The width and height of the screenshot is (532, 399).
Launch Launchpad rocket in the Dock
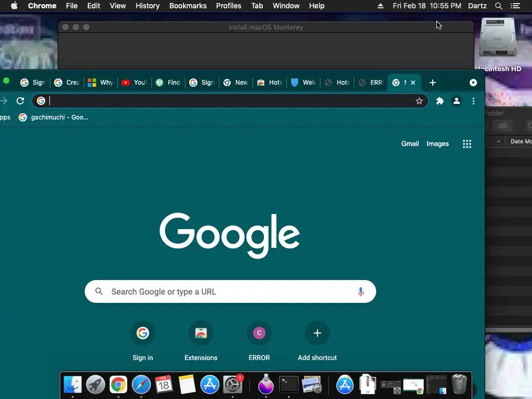96,384
